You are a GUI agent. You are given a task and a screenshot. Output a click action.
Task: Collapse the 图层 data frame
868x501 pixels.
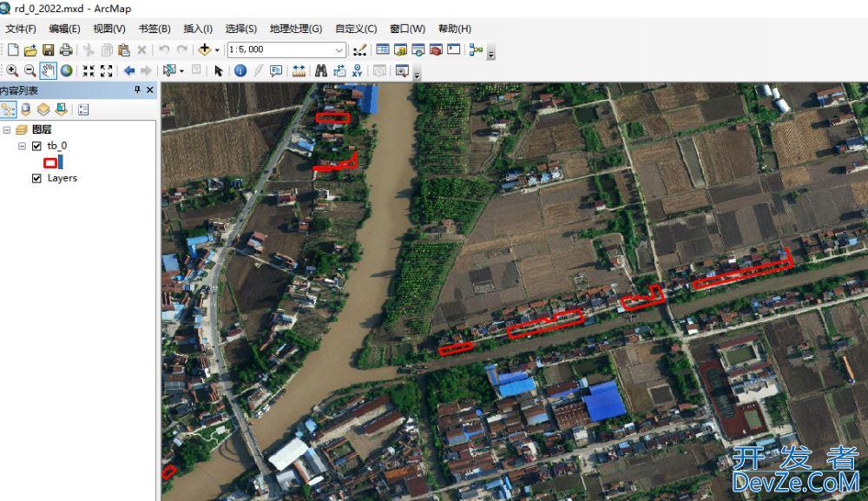pos(7,130)
